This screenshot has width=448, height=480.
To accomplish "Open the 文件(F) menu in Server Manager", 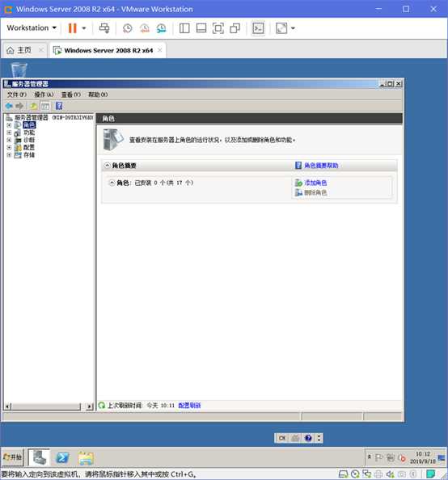I will pyautogui.click(x=16, y=95).
